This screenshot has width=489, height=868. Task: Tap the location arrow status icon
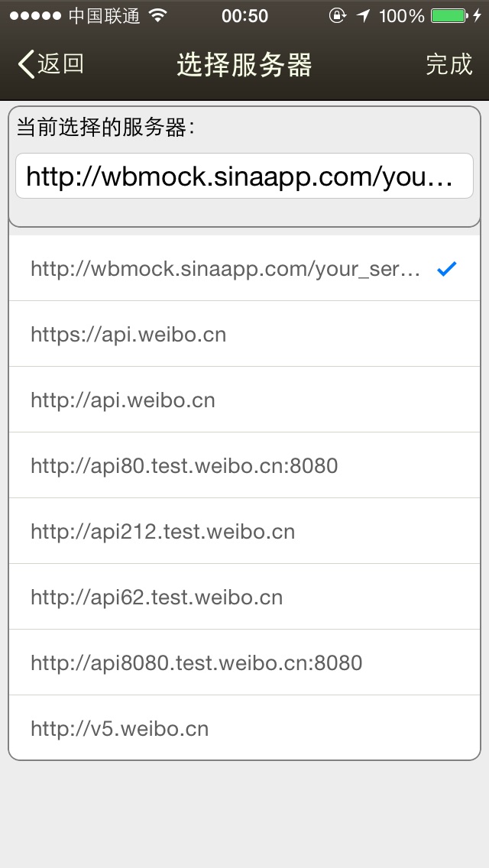click(363, 15)
